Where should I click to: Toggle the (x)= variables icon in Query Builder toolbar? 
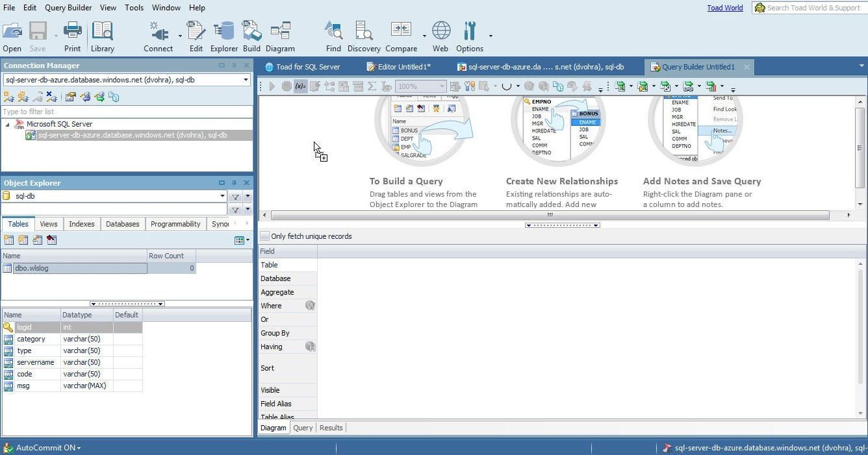click(x=300, y=86)
